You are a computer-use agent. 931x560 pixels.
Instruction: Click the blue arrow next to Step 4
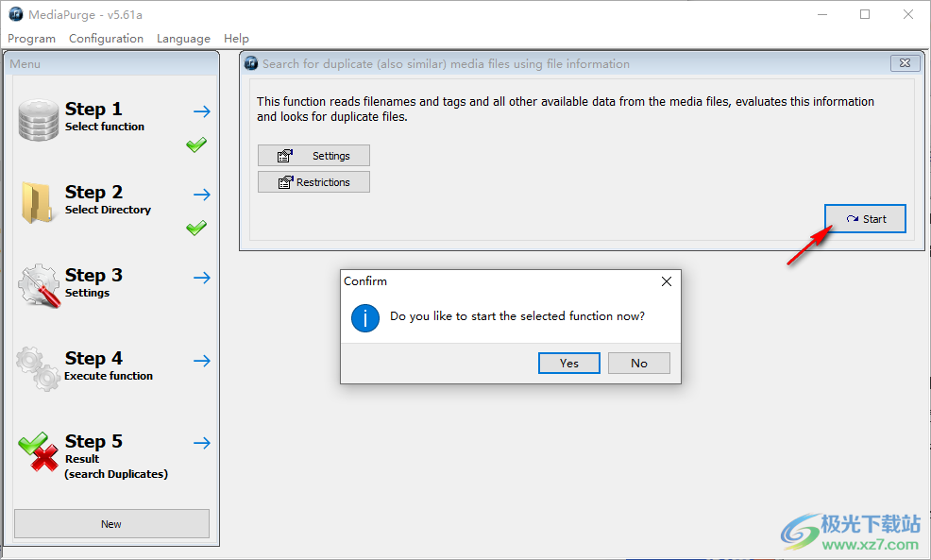point(201,361)
